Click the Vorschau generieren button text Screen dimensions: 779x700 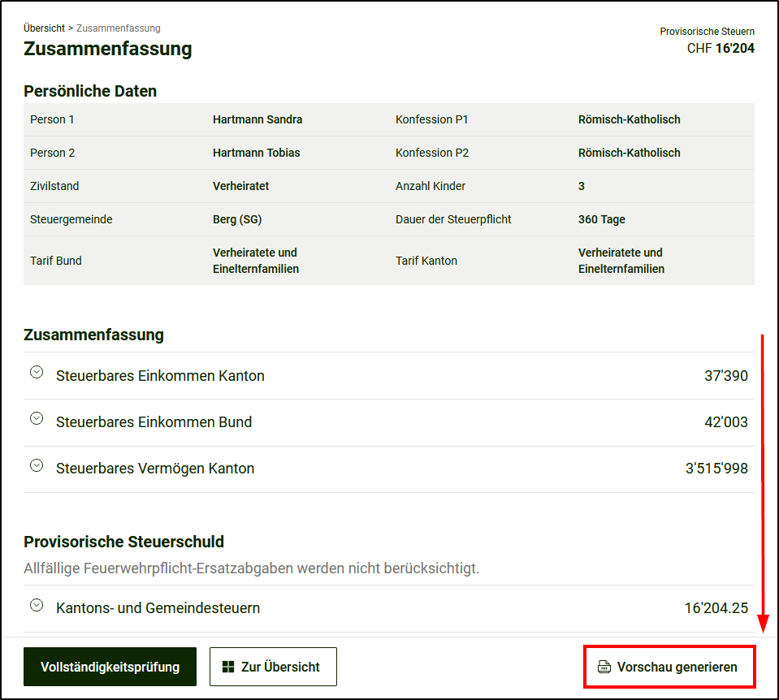(677, 668)
